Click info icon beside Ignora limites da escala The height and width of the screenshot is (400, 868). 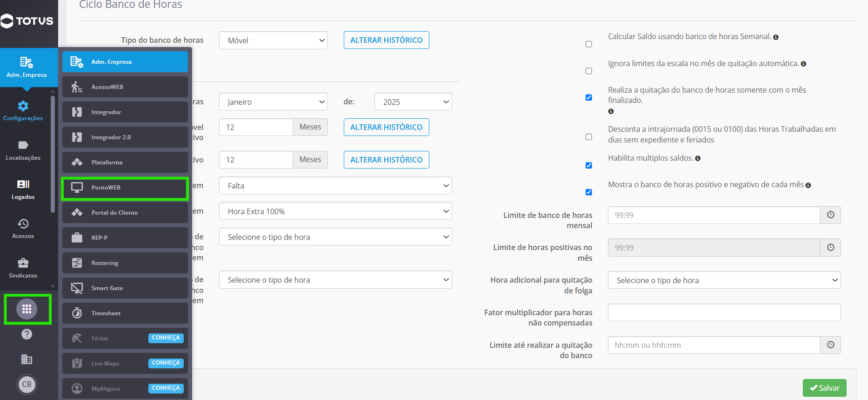803,64
